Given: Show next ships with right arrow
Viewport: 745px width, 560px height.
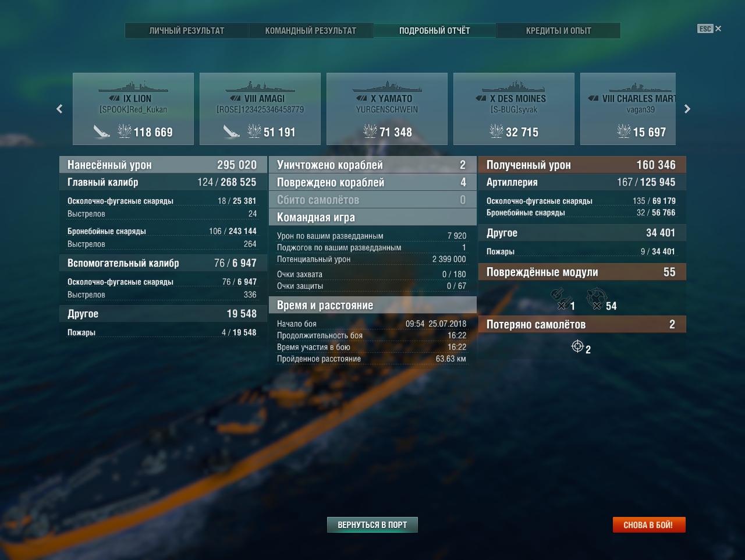Looking at the screenshot, I should (x=687, y=109).
